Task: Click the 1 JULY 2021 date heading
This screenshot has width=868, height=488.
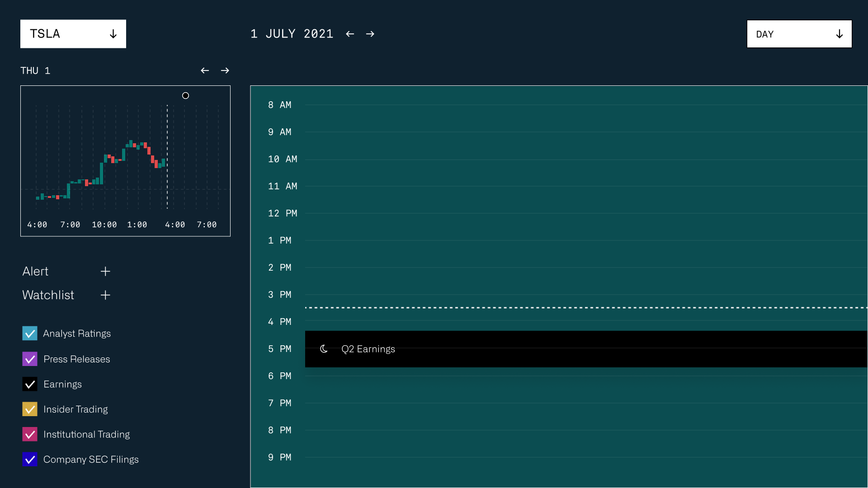Action: [292, 34]
